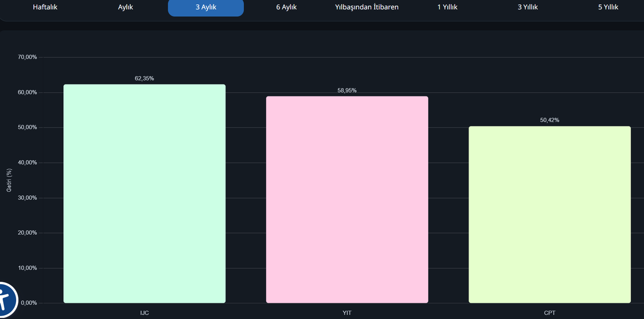The height and width of the screenshot is (319, 644).
Task: Click the 10,00% axis tick label
Action: click(27, 268)
